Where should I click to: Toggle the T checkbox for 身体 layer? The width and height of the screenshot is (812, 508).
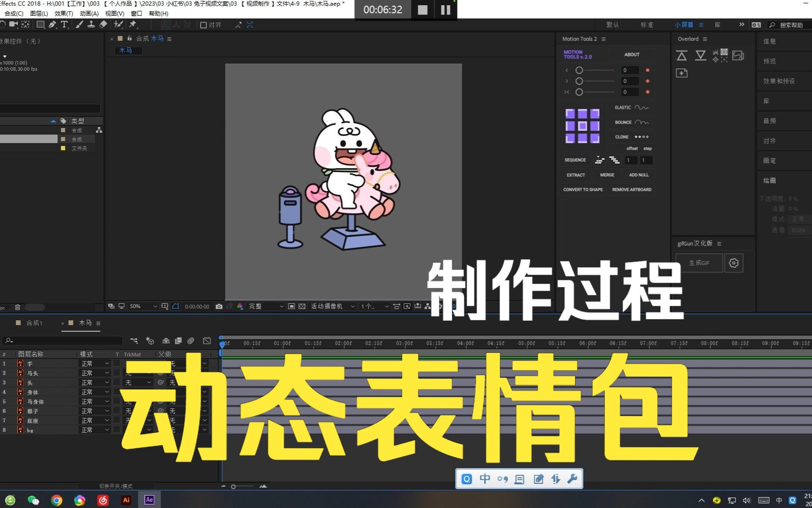coord(117,392)
